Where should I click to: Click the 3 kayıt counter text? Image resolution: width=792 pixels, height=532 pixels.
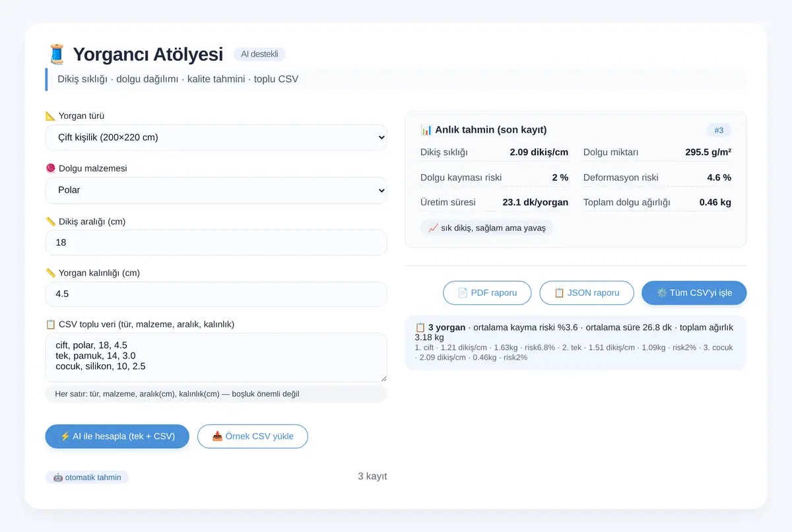click(x=372, y=477)
